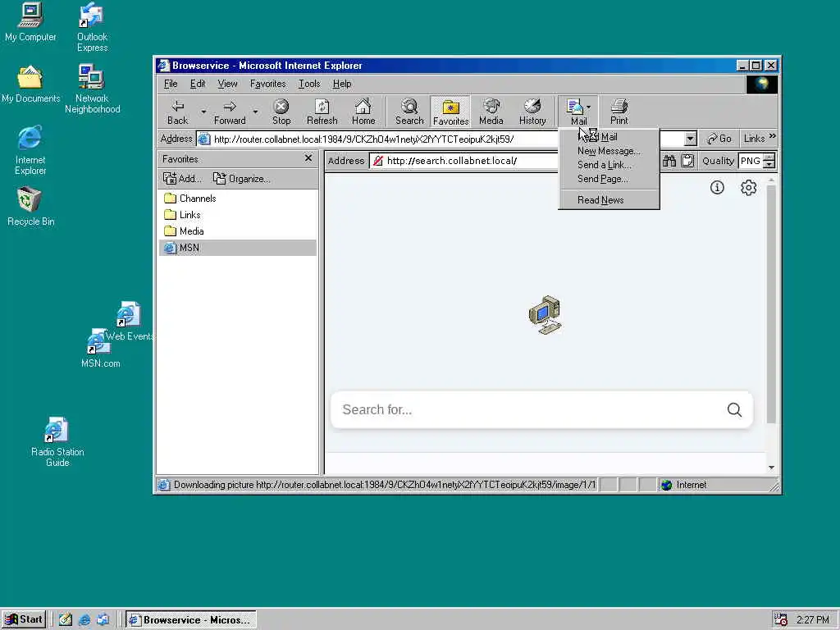The image size is (840, 630).
Task: Click the page scrollbar down arrow
Action: click(771, 468)
